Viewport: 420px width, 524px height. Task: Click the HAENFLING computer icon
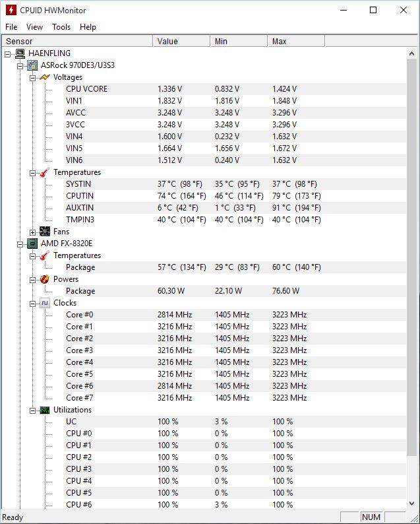[x=20, y=53]
